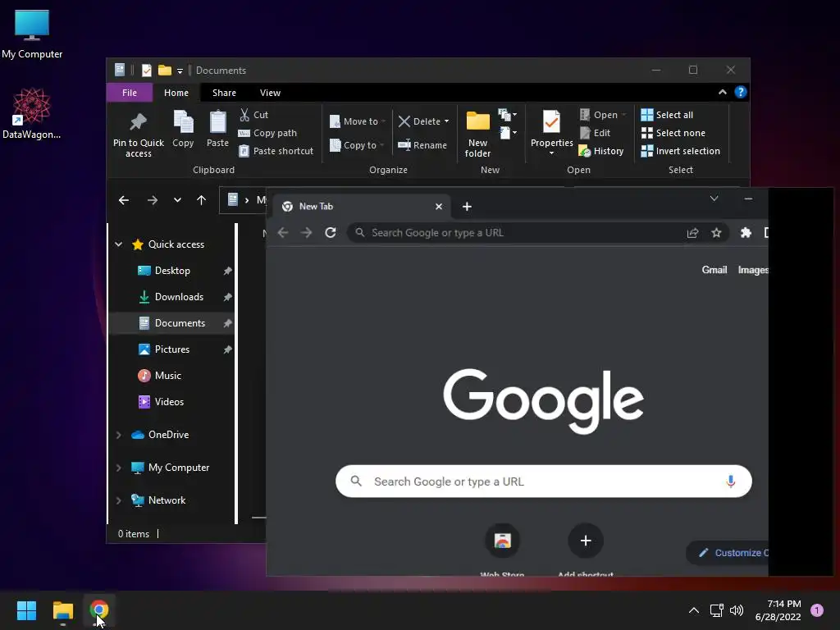
Task: Select the DataWagon desktop shortcut
Action: pos(32,113)
